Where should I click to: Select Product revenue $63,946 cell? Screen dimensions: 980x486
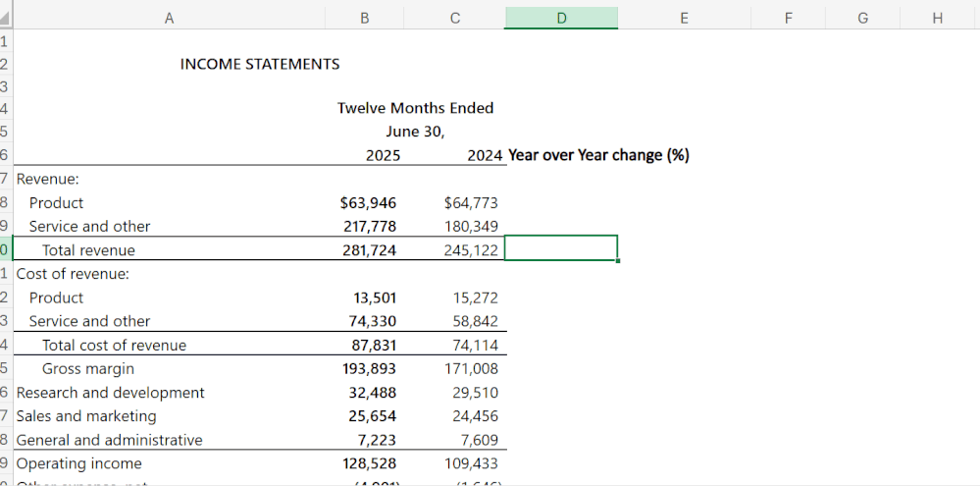click(x=368, y=203)
